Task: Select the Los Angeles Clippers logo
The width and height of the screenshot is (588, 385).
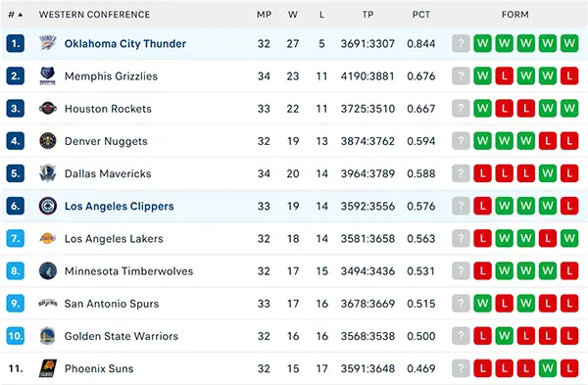Action: pos(48,206)
